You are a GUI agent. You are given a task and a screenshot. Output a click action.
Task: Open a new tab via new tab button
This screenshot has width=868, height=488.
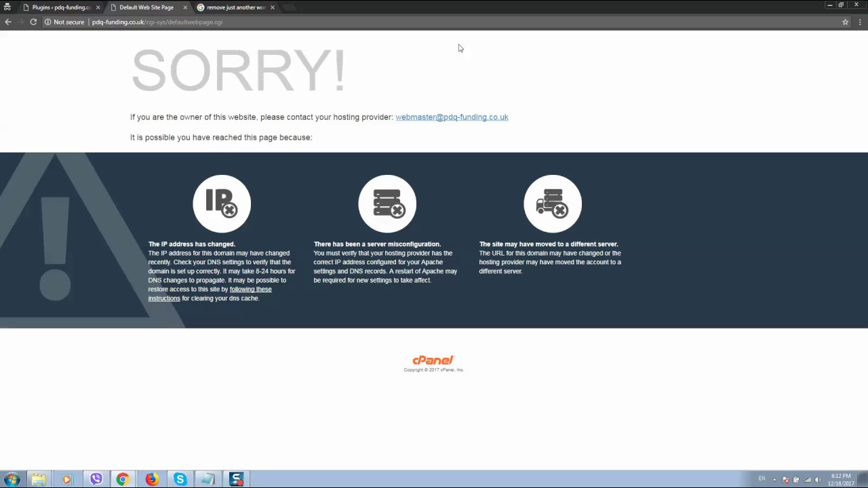click(290, 7)
